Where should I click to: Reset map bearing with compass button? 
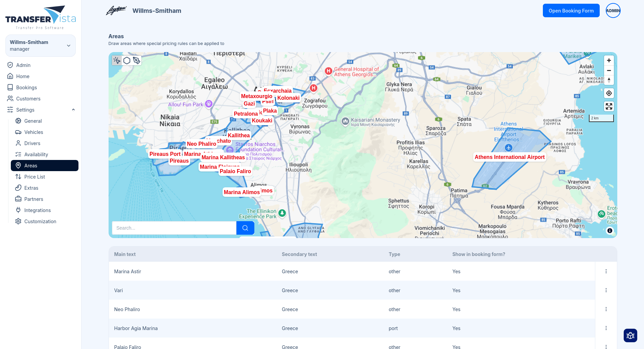tap(609, 80)
